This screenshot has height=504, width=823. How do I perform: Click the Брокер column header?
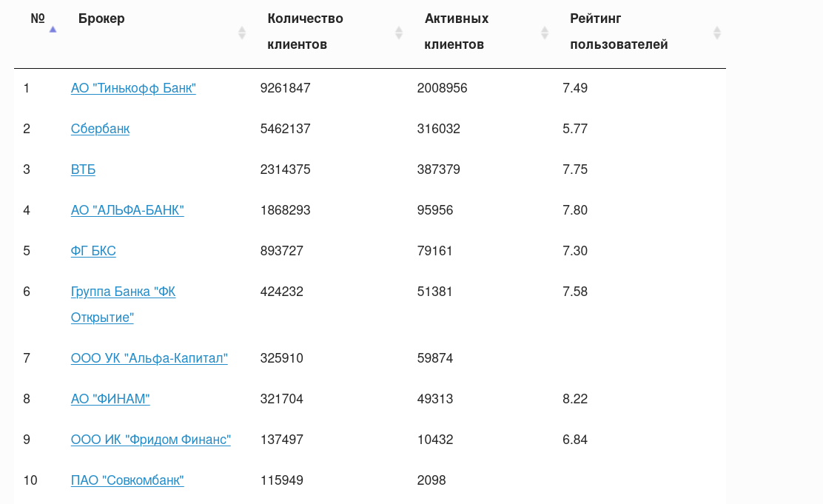click(x=101, y=19)
